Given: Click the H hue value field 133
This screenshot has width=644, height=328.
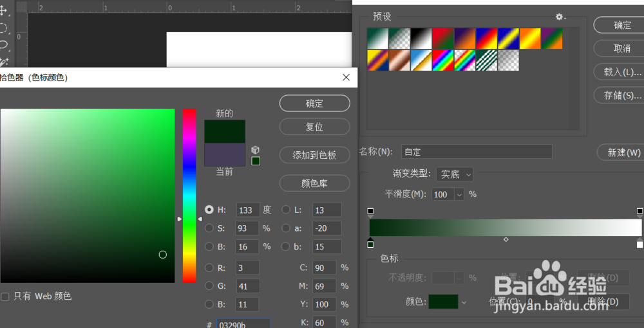Looking at the screenshot, I should (x=248, y=210).
